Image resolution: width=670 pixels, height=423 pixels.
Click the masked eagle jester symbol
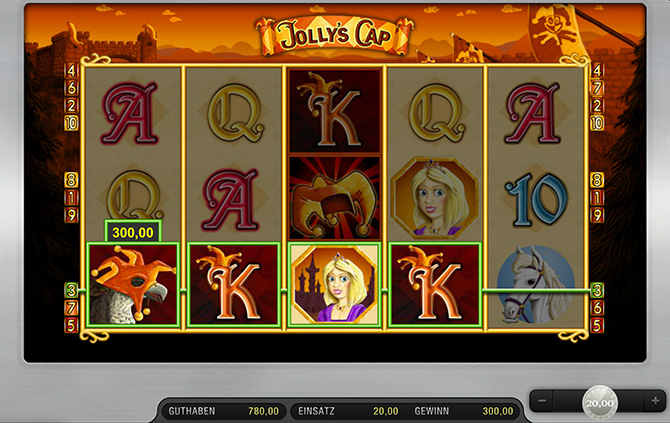point(133,285)
